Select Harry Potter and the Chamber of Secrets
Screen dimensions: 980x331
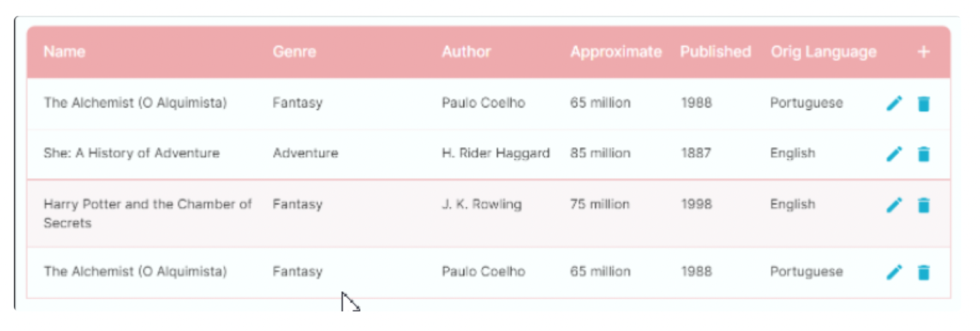coord(148,214)
